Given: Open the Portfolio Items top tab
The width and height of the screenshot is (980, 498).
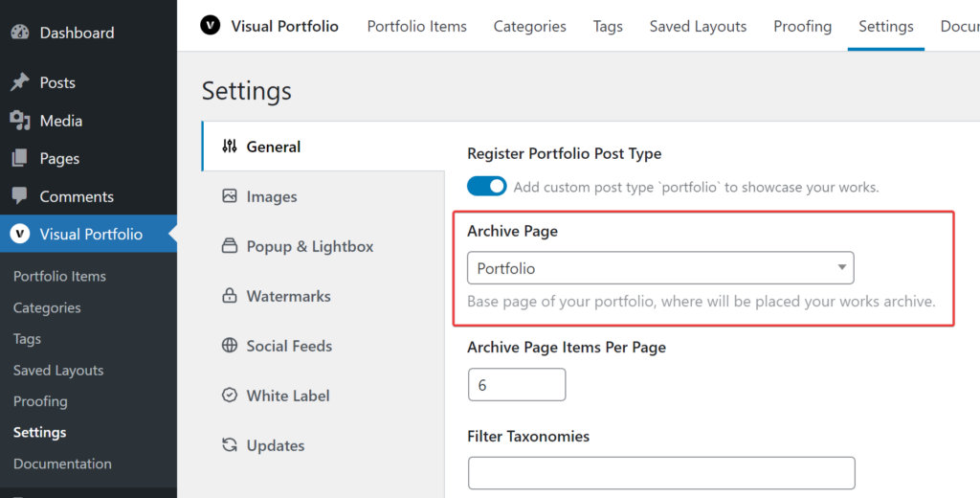Looking at the screenshot, I should coord(417,26).
